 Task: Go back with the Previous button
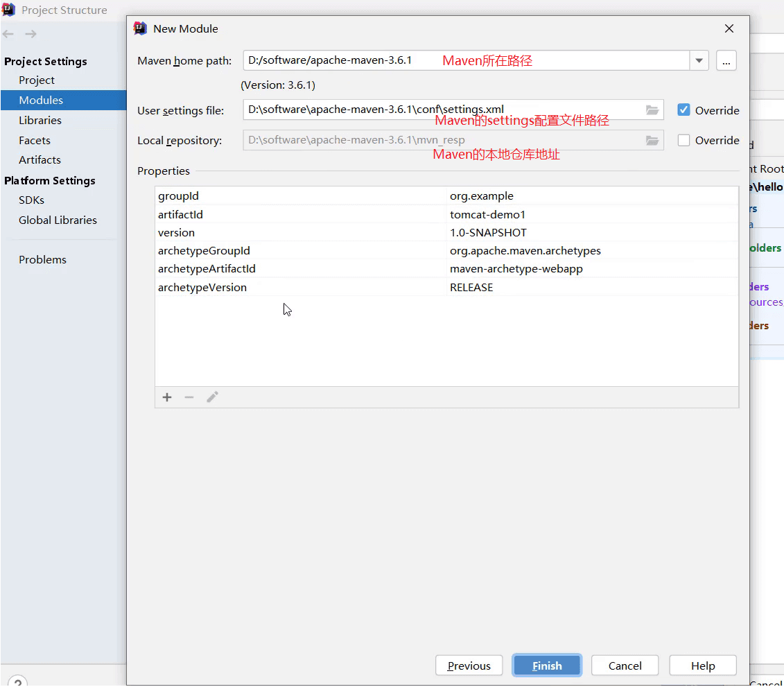tap(469, 666)
